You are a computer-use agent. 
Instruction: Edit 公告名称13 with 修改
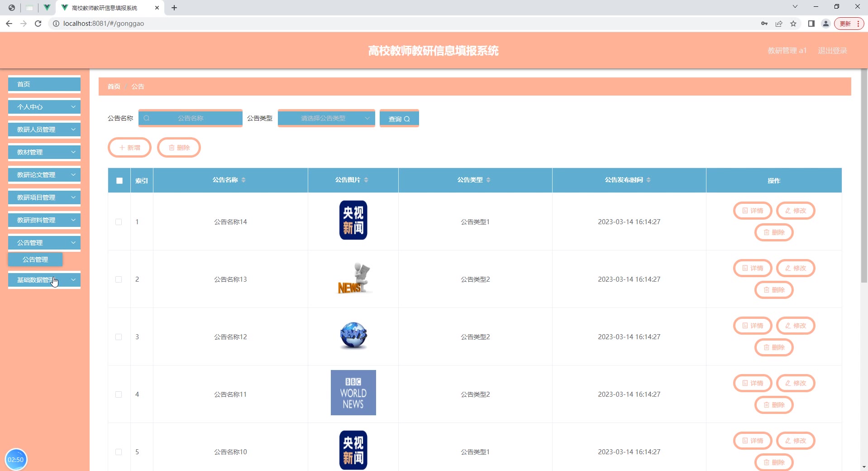(796, 268)
